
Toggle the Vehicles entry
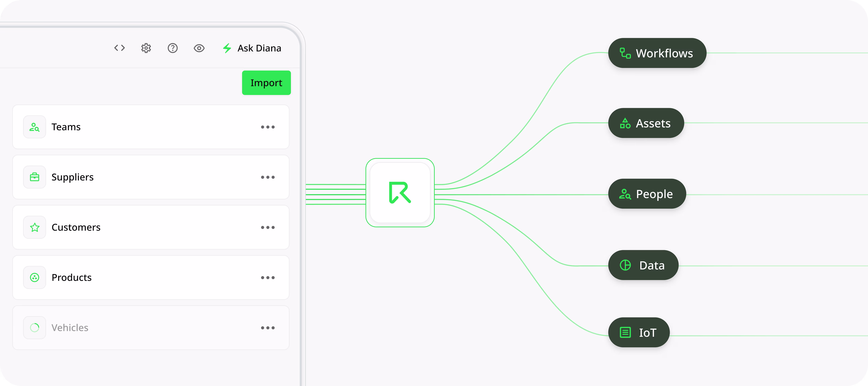(70, 327)
